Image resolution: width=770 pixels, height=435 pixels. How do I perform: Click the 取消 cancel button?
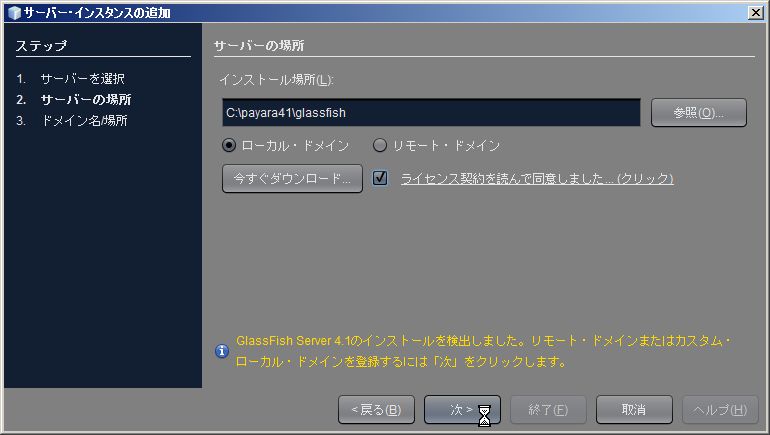pos(634,409)
